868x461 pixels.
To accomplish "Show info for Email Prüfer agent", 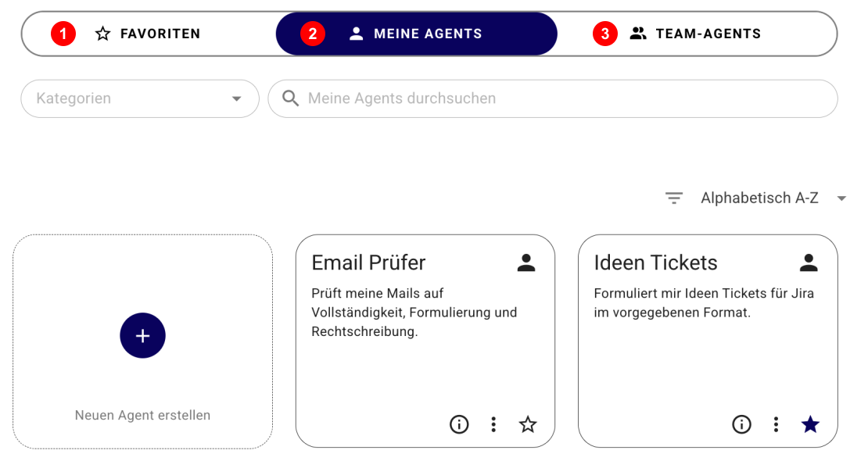I will click(459, 424).
